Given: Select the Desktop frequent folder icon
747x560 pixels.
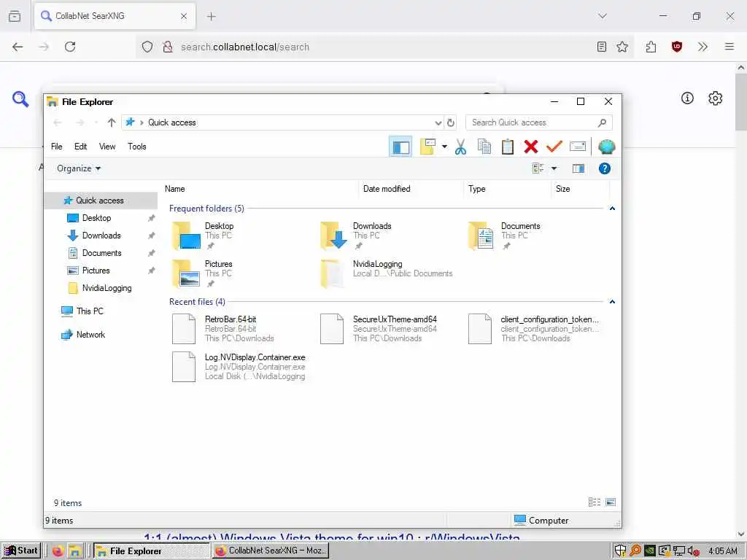Looking at the screenshot, I should [186, 236].
